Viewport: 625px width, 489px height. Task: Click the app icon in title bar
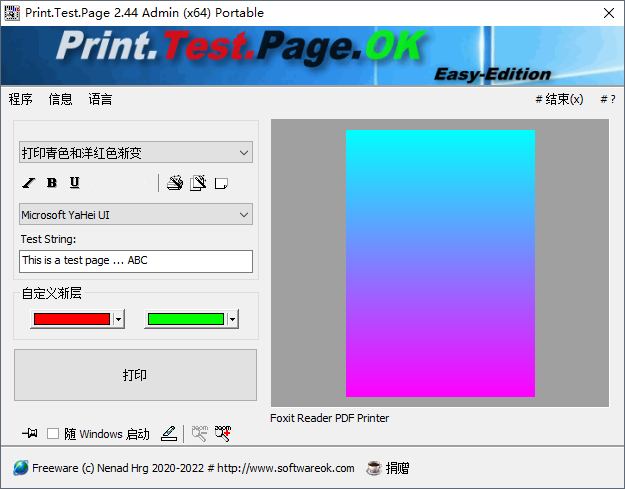[12, 13]
